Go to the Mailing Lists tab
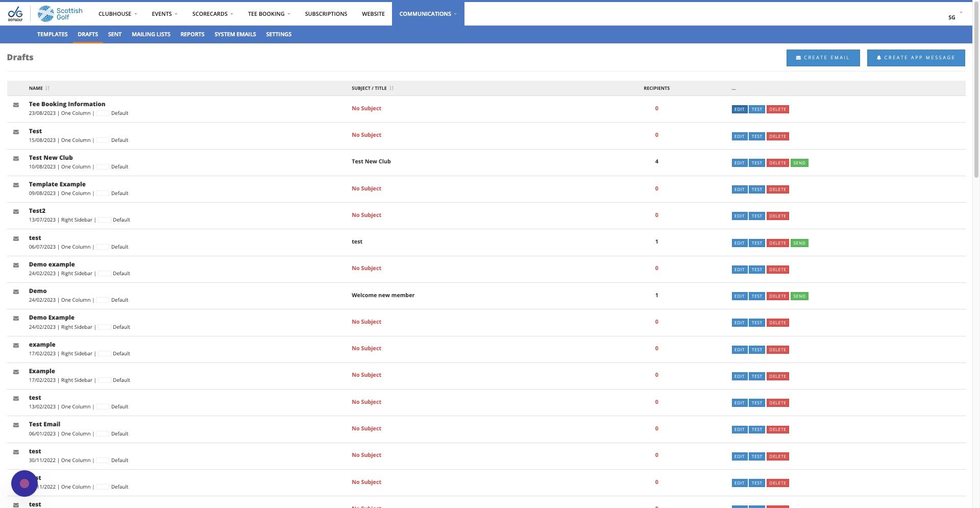 tap(151, 34)
